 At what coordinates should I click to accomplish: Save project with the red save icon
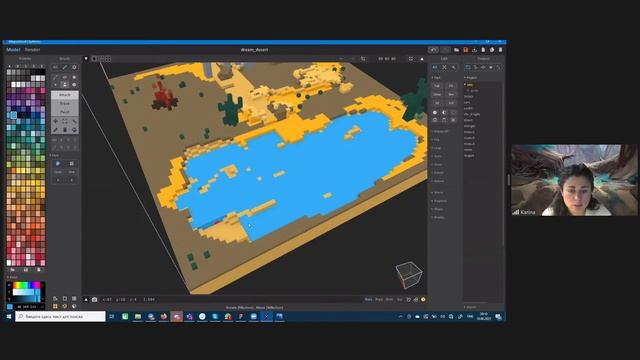pos(465,50)
